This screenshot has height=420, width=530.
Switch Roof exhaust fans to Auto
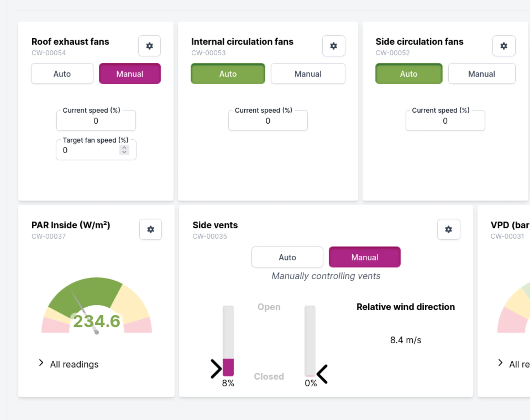pos(62,74)
